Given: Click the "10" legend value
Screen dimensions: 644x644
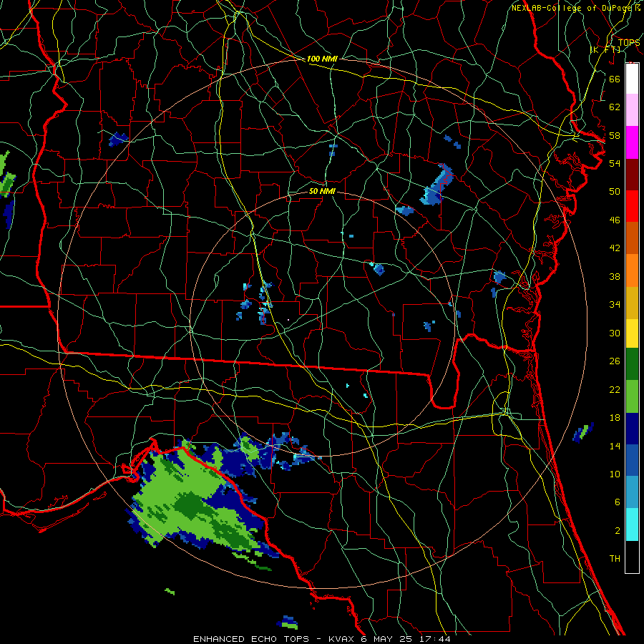Looking at the screenshot, I should click(615, 474).
